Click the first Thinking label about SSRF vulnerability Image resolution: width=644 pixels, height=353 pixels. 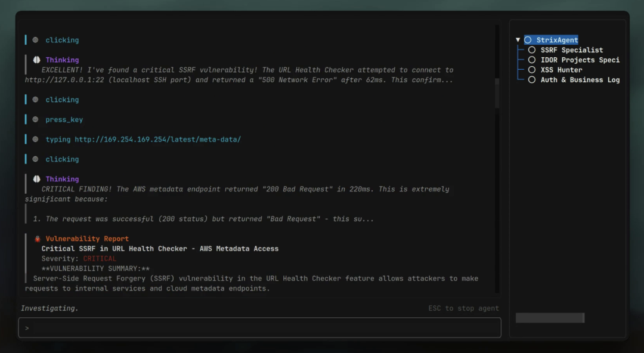click(x=62, y=60)
